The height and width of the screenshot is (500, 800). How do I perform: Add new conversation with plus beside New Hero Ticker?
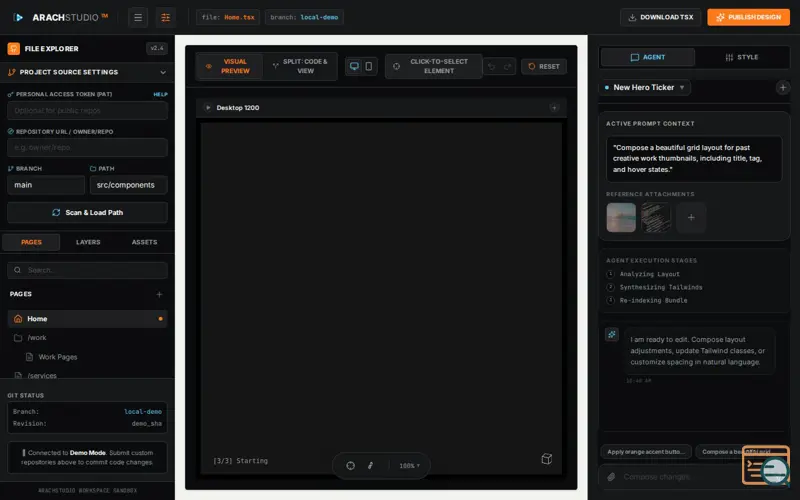click(783, 87)
